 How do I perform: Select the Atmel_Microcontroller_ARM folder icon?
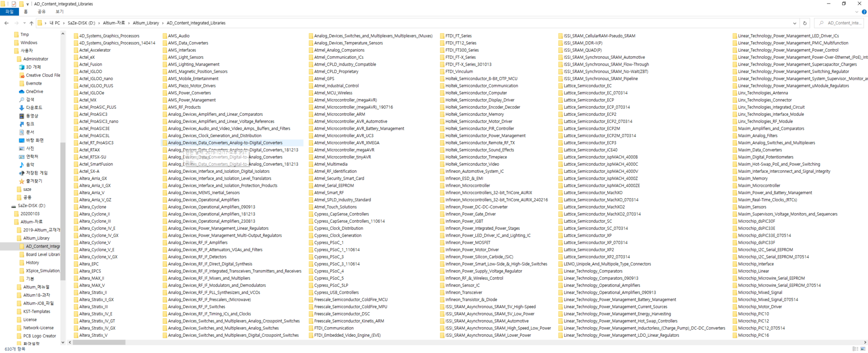pos(311,114)
